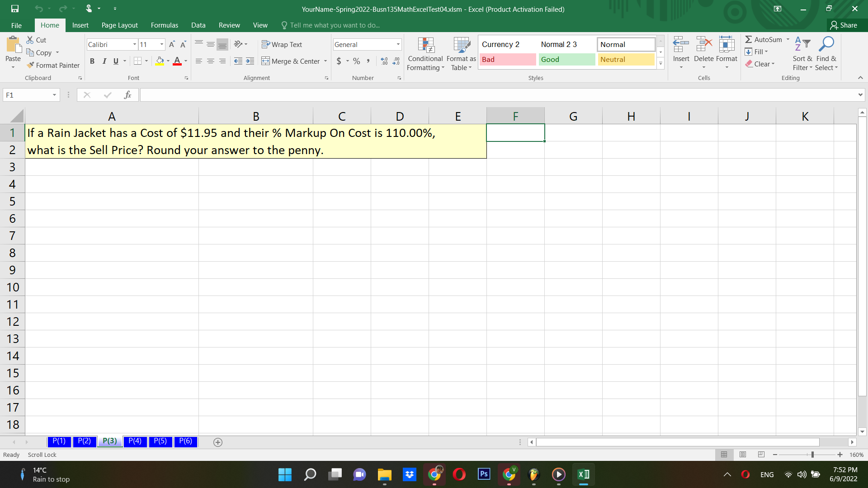Toggle bold formatting
Screen dimensions: 868x488
(92, 61)
